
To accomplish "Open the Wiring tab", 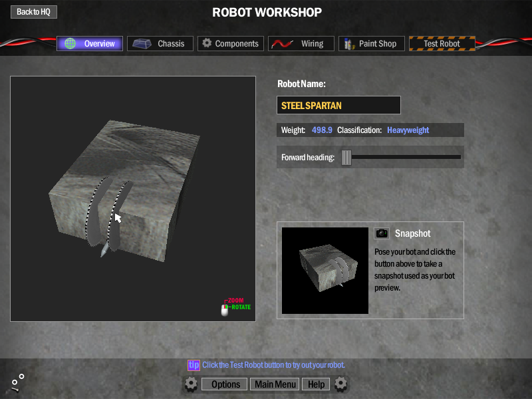I will click(301, 43).
